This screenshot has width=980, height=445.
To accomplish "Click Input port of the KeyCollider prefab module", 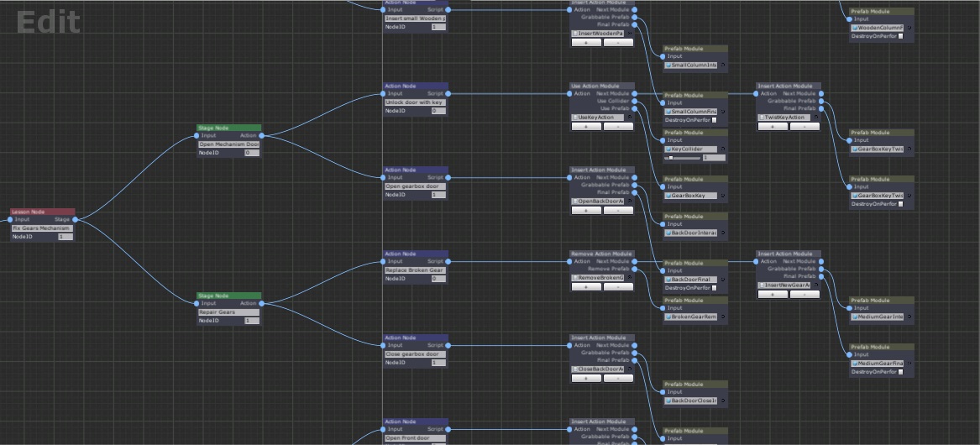I will click(663, 140).
